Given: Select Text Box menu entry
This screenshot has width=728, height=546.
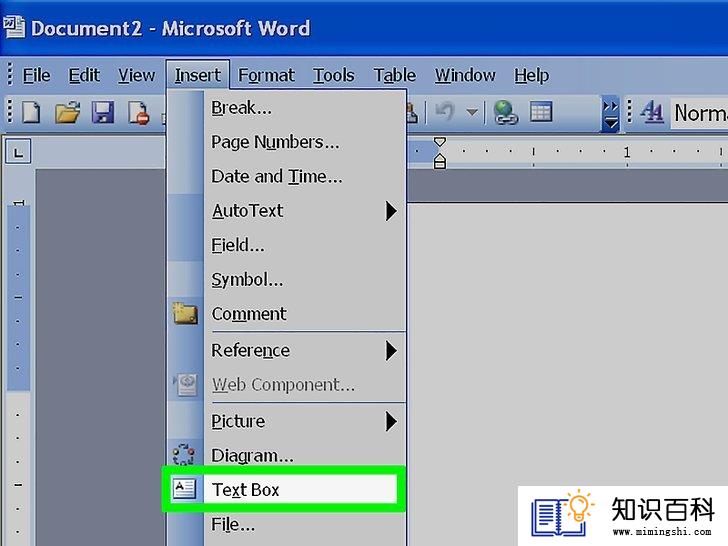Looking at the screenshot, I should 283,489.
